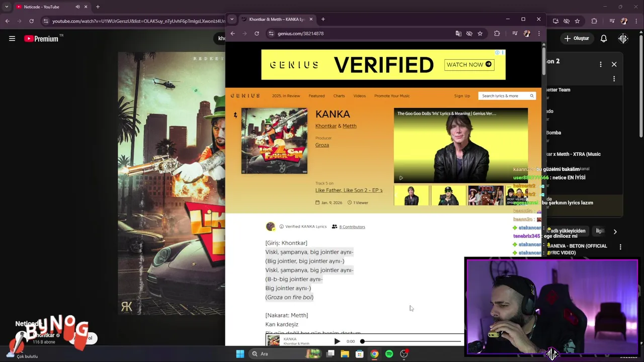Click the Genius logo in header

[x=246, y=96]
